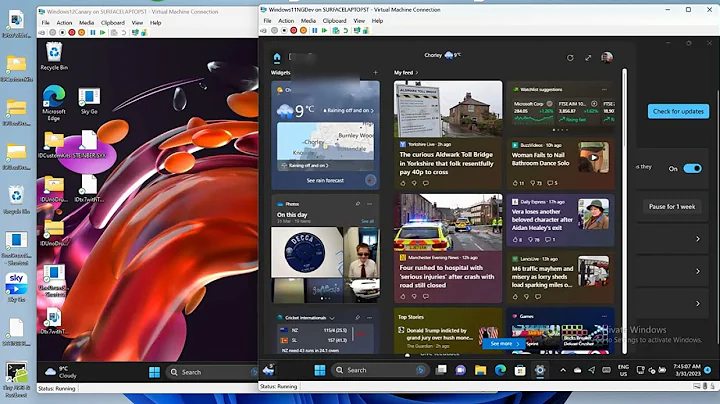Click red Shut Down icon in Windows11NGDev toolbar
Viewport: 720px width, 404px height.
(x=294, y=31)
